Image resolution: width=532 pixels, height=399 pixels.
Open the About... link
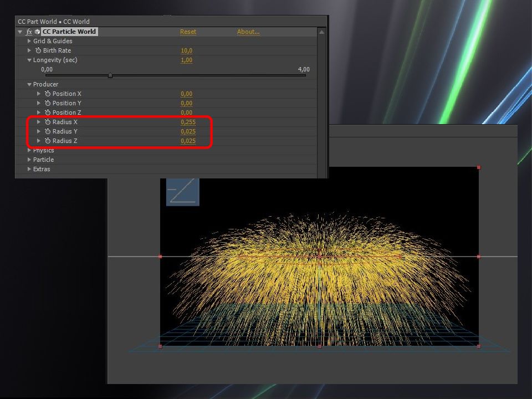(248, 32)
